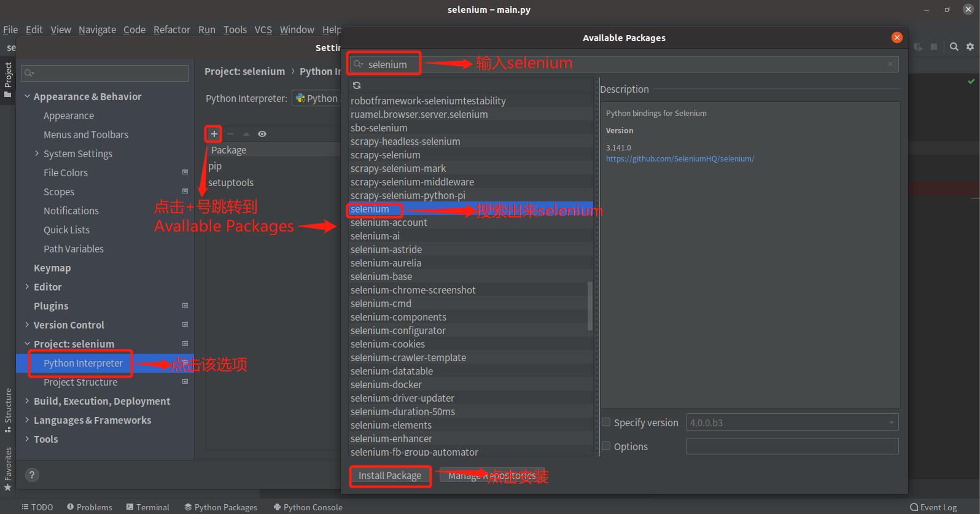
Task: Open the Window menu
Action: [x=297, y=29]
